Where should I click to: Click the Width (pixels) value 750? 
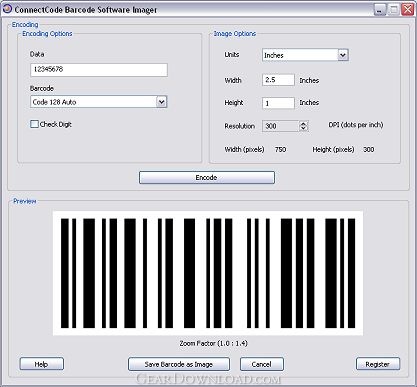280,149
